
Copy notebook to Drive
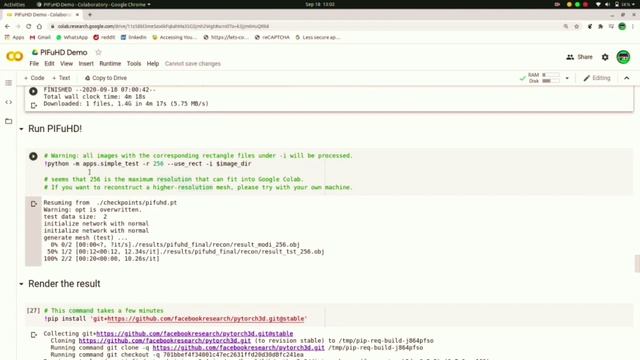point(106,78)
